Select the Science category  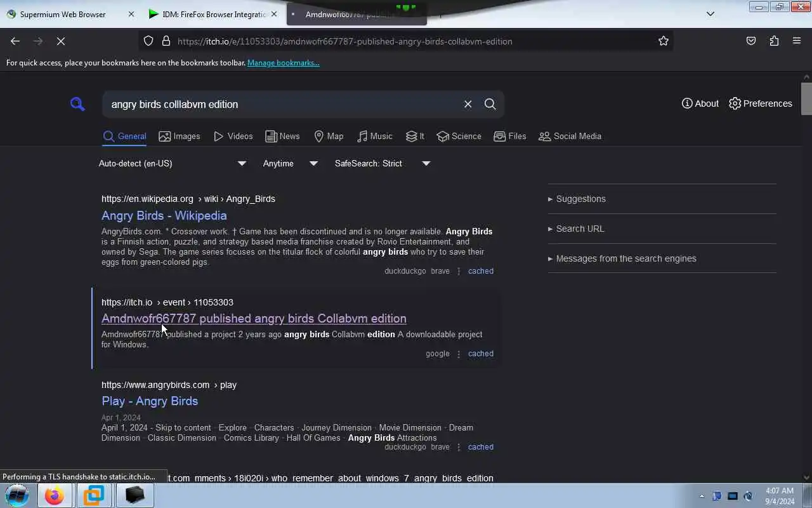click(x=459, y=137)
